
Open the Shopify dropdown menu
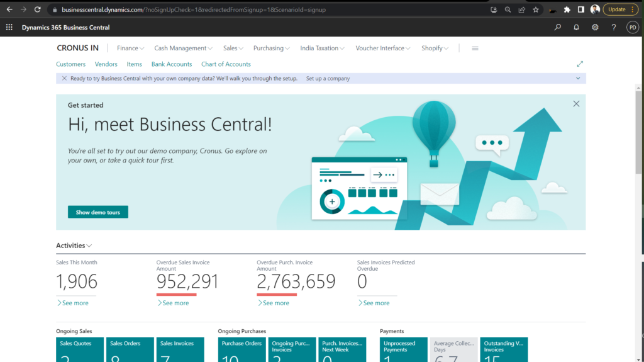[435, 48]
